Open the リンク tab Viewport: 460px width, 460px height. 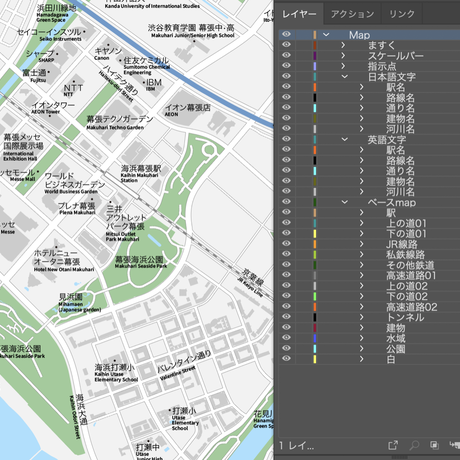(x=402, y=14)
